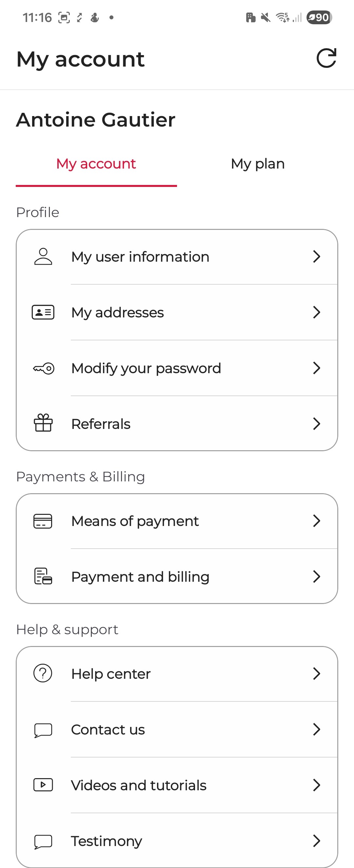This screenshot has width=354, height=868.
Task: Go to Means of payment
Action: [x=135, y=521]
